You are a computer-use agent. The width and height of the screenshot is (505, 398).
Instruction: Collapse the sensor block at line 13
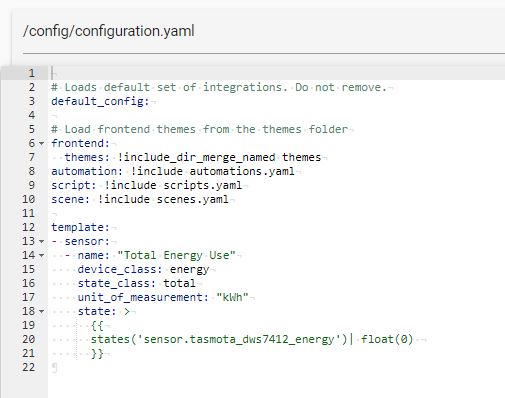click(x=41, y=241)
